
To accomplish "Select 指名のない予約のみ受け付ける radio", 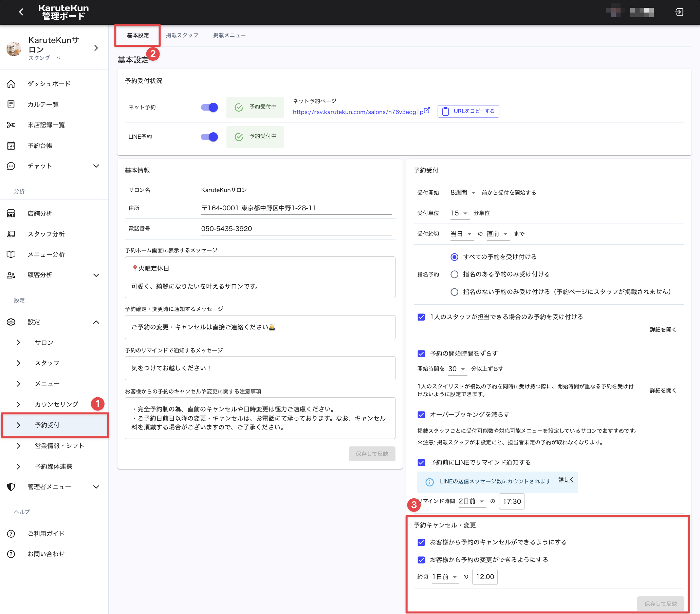I will [x=454, y=292].
